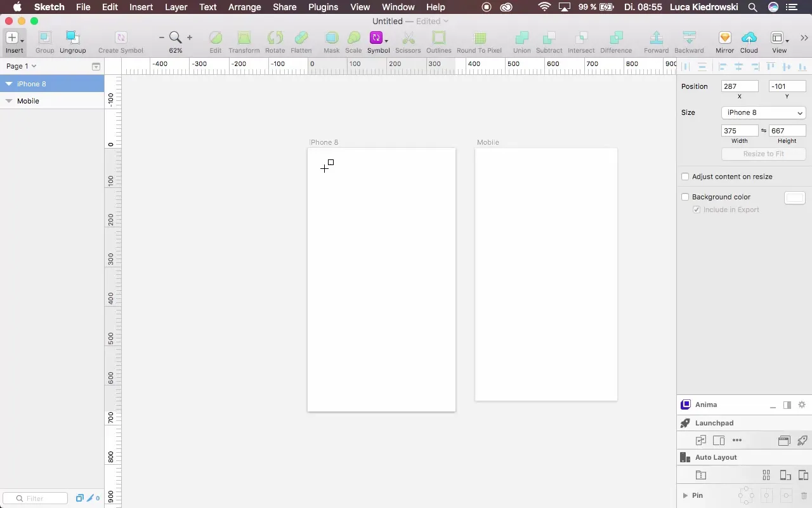Toggle slices filter in layer list
The height and width of the screenshot is (508, 812).
pos(89,498)
